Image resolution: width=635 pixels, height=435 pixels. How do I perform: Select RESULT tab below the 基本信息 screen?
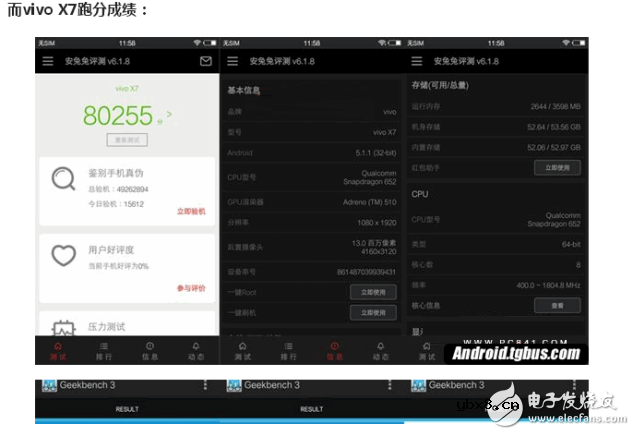tap(311, 409)
